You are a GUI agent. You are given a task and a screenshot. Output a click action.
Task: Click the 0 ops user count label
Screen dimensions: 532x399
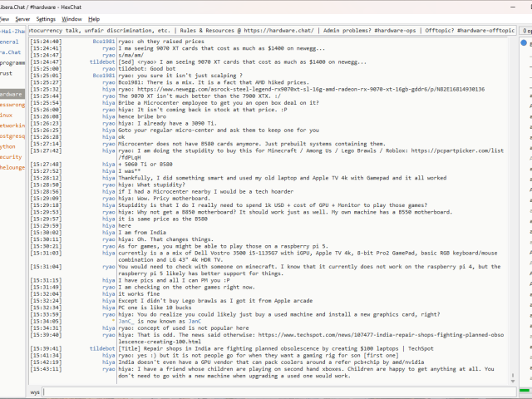pyautogui.click(x=527, y=31)
